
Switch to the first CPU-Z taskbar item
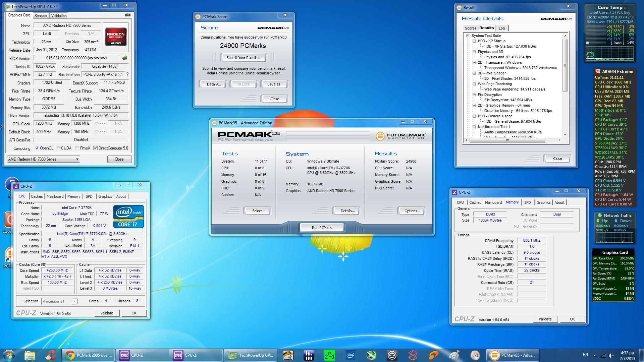pyautogui.click(x=142, y=355)
